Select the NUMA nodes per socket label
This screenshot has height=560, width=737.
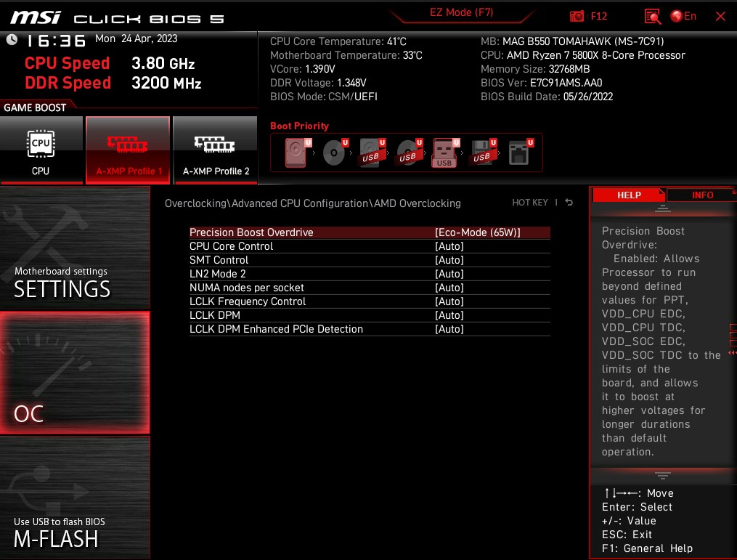(247, 288)
